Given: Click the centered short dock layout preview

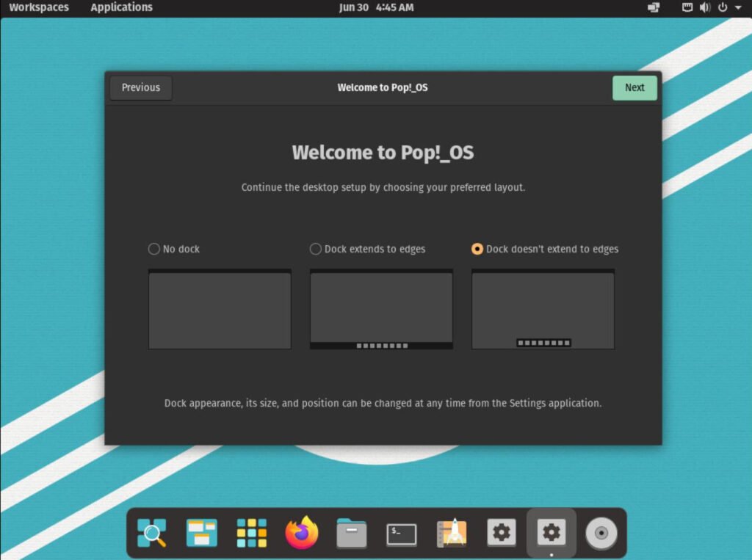Looking at the screenshot, I should tap(543, 309).
